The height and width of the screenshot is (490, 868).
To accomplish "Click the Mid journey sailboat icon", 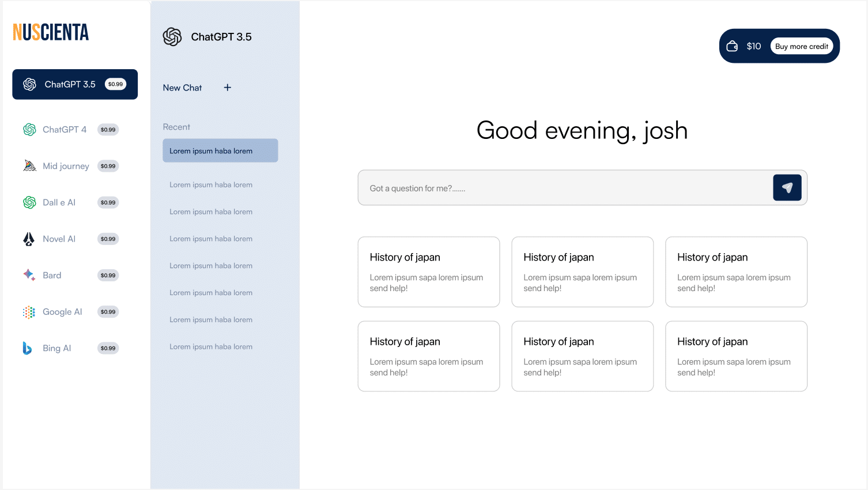I will (x=29, y=166).
